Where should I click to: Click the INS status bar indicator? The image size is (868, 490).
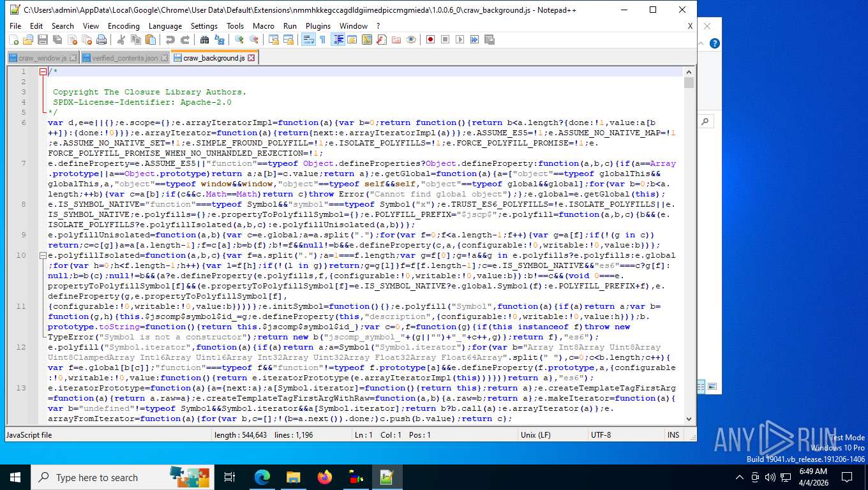click(673, 434)
